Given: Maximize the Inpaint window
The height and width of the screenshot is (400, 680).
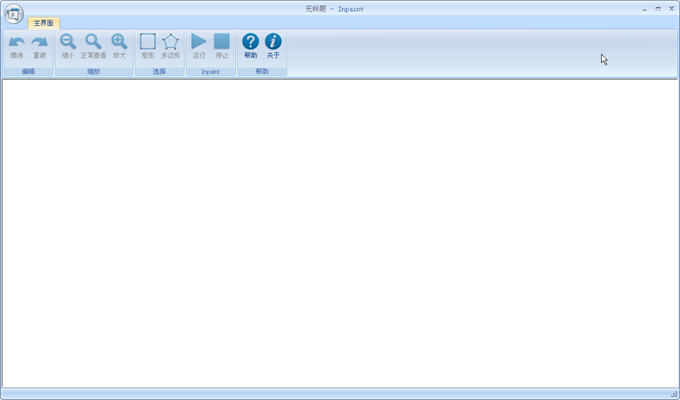Looking at the screenshot, I should [x=658, y=9].
